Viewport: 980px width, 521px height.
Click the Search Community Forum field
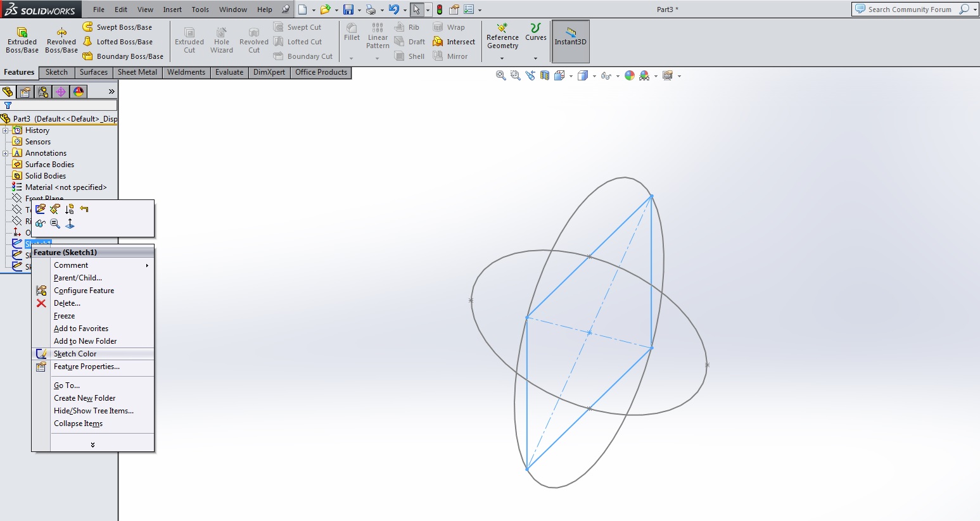pos(909,9)
